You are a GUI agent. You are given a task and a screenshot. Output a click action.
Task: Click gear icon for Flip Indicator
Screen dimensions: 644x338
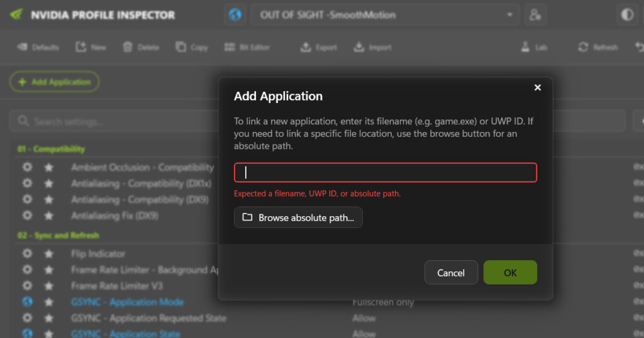pyautogui.click(x=27, y=254)
